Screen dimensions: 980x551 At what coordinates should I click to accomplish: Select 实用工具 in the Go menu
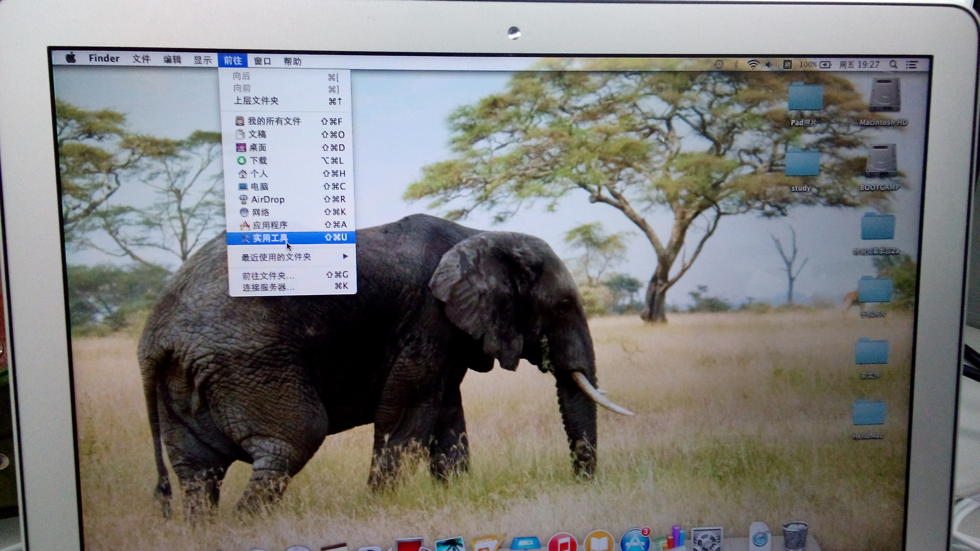[271, 238]
